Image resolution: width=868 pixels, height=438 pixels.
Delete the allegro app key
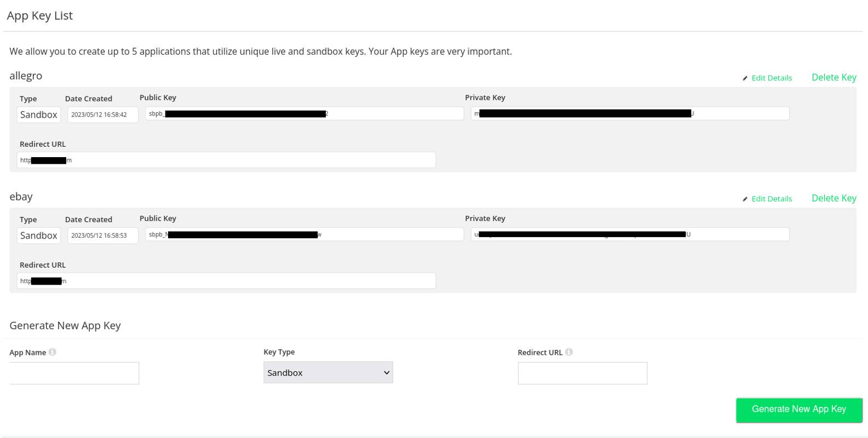coord(833,77)
